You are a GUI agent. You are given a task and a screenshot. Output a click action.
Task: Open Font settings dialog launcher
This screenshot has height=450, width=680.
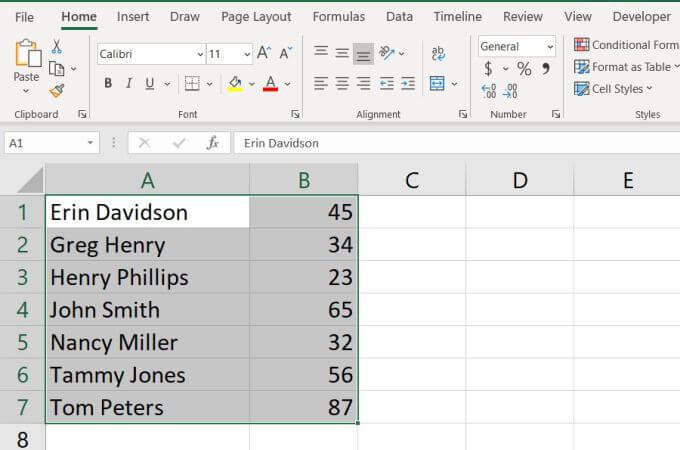(x=295, y=114)
